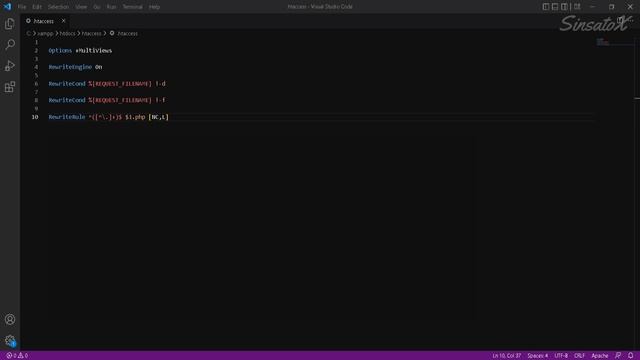Click the htdocs breadcrumb segment
Viewport: 640px width, 360px height.
(68, 33)
